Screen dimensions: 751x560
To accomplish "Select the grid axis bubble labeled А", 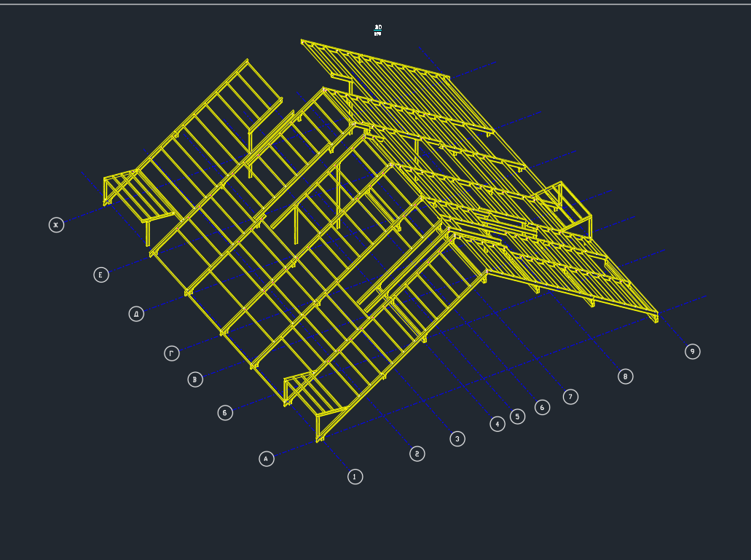I will pyautogui.click(x=267, y=459).
